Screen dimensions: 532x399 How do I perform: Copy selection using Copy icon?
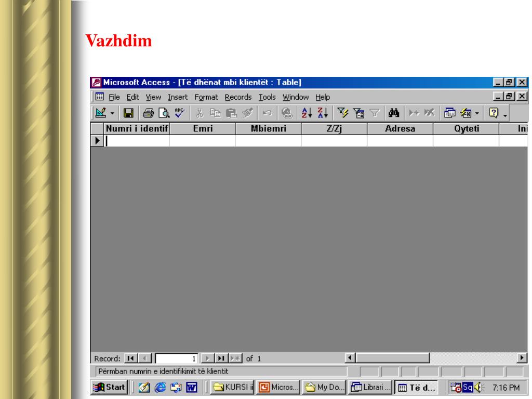(x=216, y=113)
